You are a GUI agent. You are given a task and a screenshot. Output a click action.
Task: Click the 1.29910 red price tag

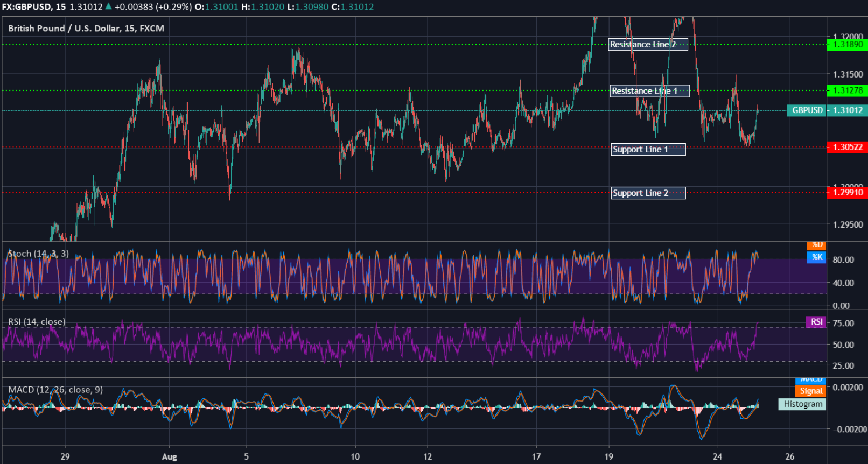pos(847,192)
